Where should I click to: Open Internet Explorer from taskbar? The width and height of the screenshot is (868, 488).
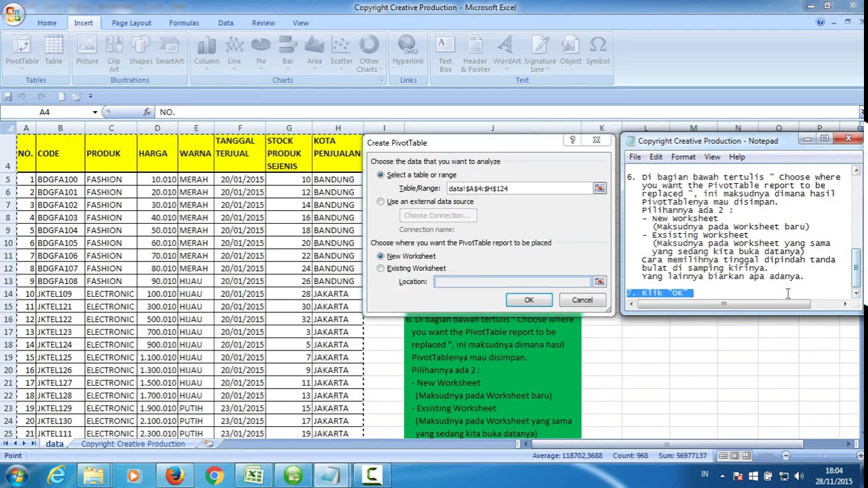[x=56, y=476]
